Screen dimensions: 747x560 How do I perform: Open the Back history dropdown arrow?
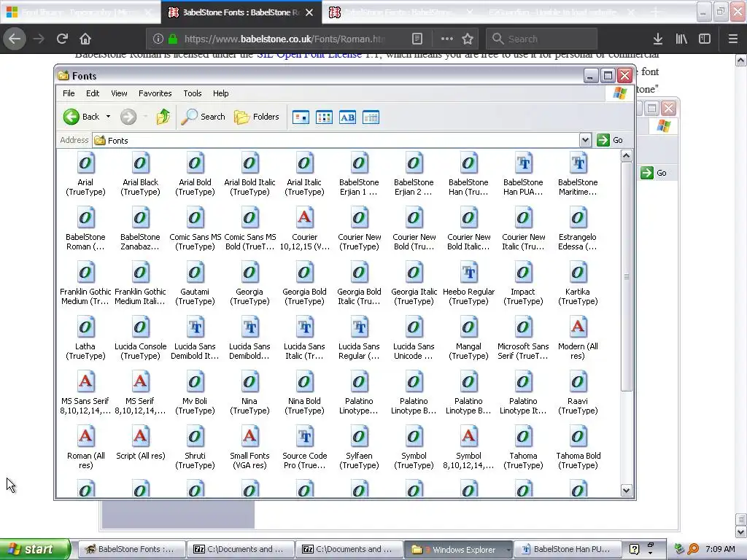point(108,117)
